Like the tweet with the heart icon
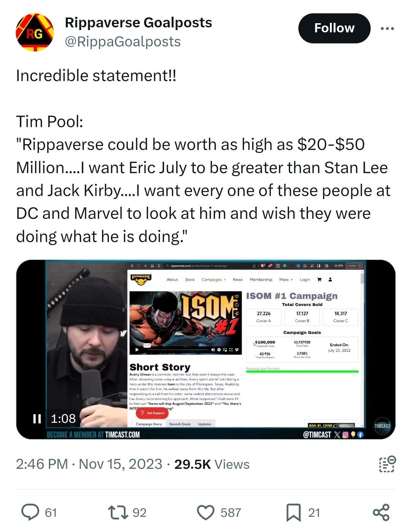This screenshot has height=532, width=411. [x=206, y=512]
